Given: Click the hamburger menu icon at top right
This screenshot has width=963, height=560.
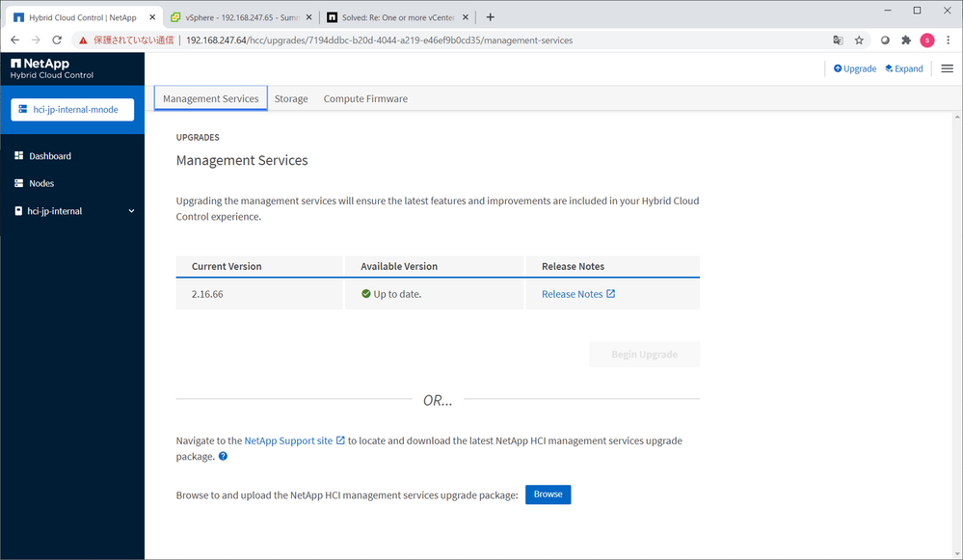Looking at the screenshot, I should coord(947,68).
